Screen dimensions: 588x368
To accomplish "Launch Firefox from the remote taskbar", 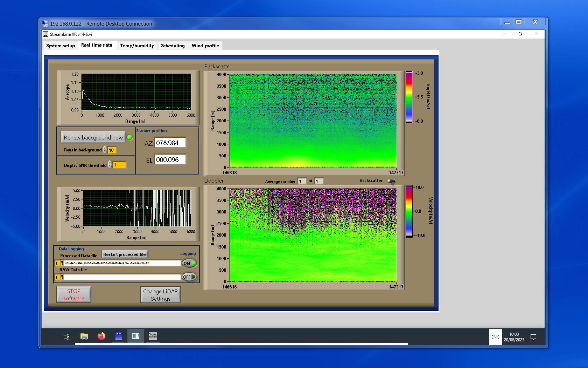I will tap(101, 336).
